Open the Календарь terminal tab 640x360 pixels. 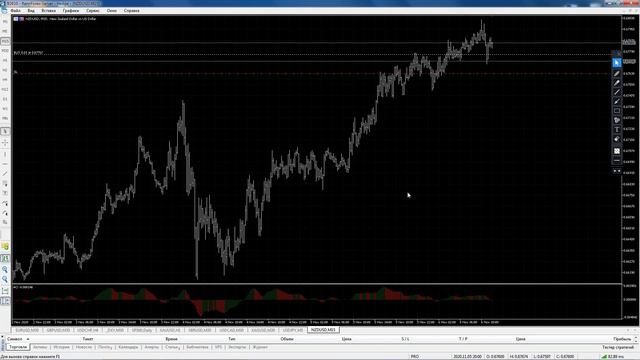(128, 347)
